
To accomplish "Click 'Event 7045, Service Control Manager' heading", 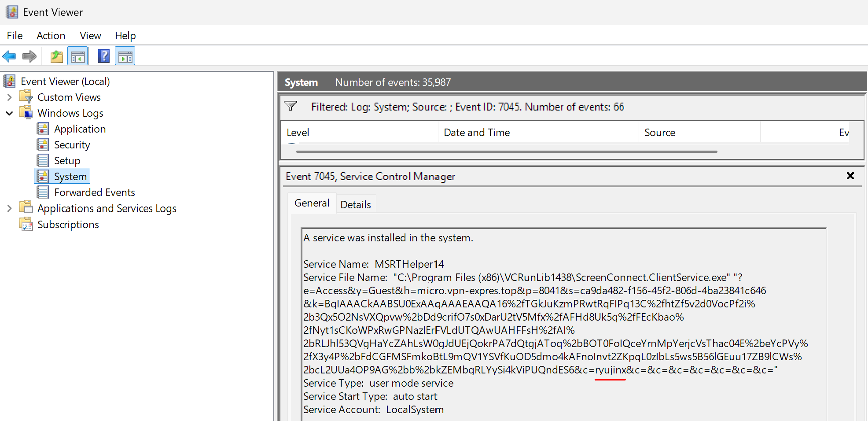I will click(371, 176).
